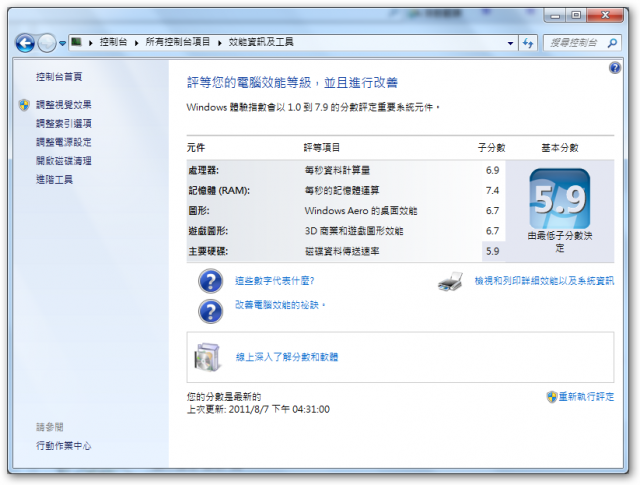Select the 記憶體 (RAM) row label

pos(219,191)
